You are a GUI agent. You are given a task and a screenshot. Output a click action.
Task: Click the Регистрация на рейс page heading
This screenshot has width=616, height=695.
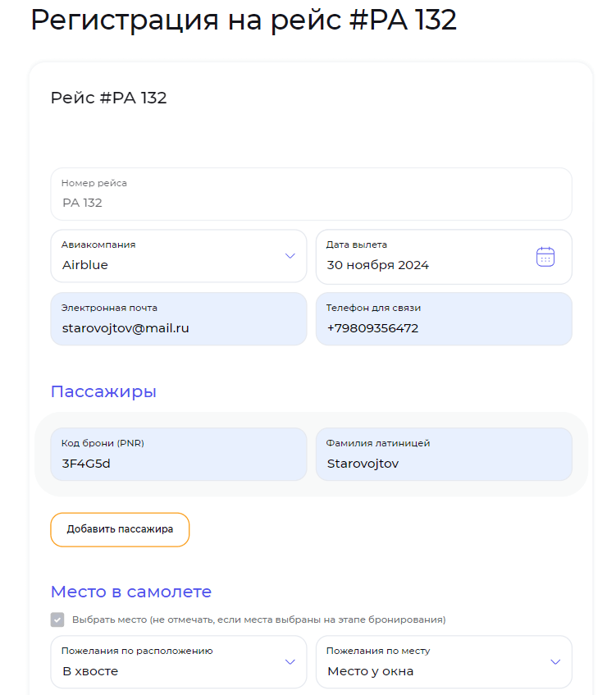pos(244,21)
